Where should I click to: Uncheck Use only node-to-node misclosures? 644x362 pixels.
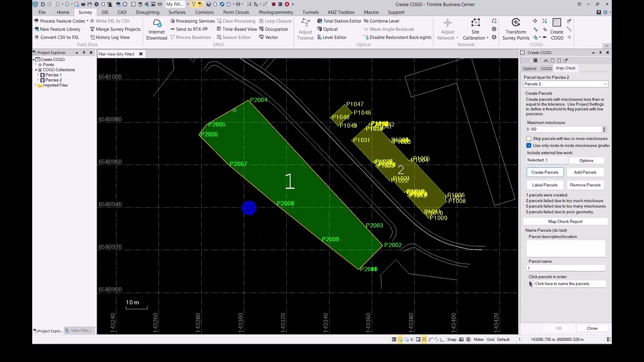point(529,146)
